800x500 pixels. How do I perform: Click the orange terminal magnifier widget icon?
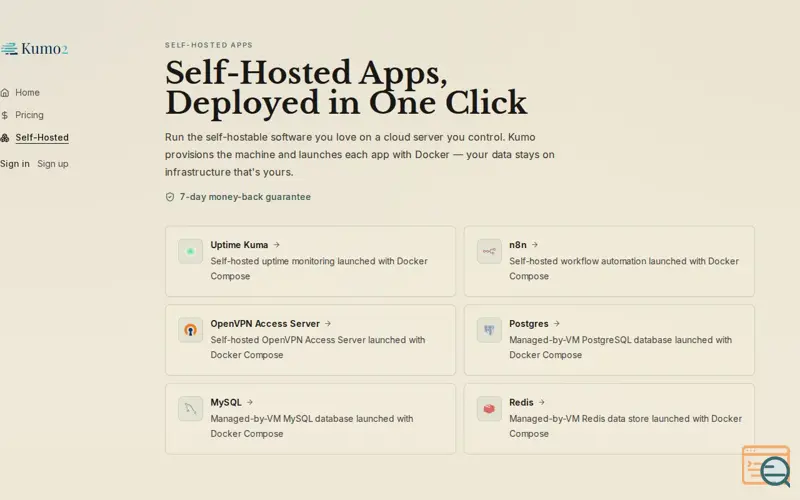[766, 465]
